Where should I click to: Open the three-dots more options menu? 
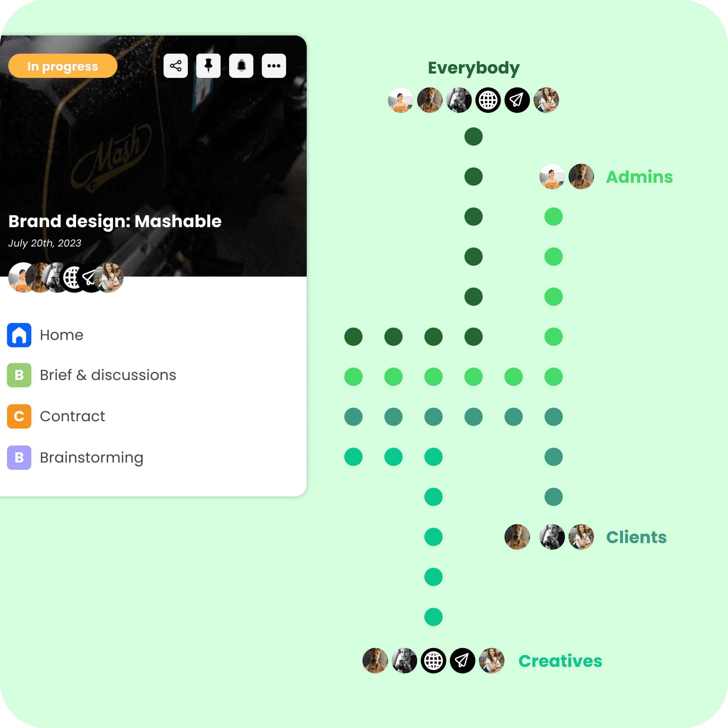tap(274, 66)
